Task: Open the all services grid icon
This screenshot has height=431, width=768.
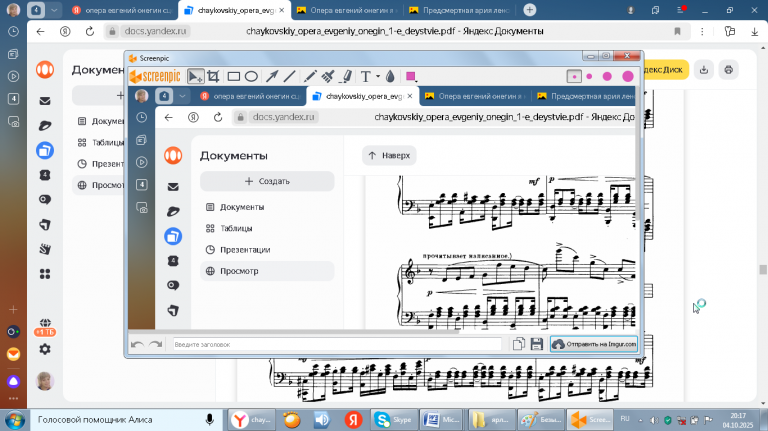Action: [45, 274]
